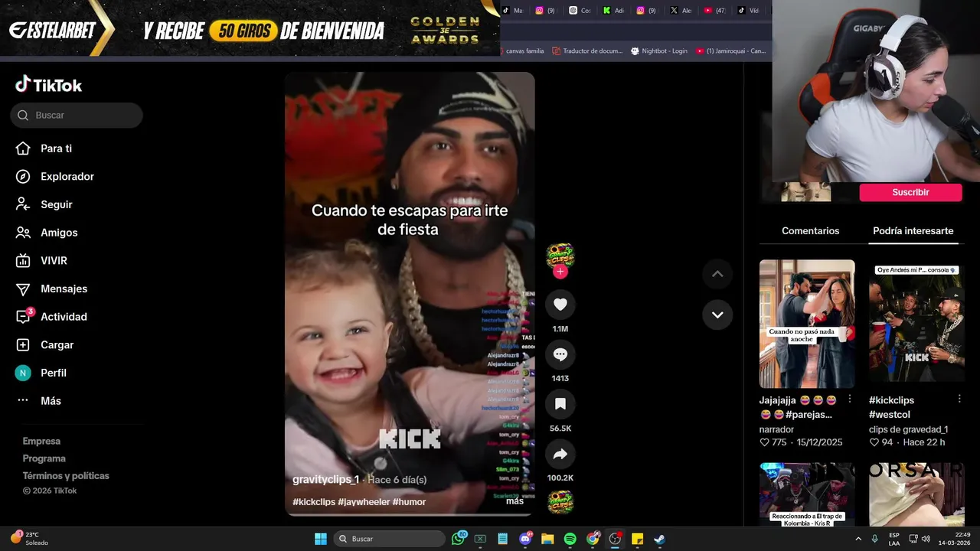Open the Jamiroquai YouTube bookmark
The height and width of the screenshot is (551, 980).
(730, 51)
